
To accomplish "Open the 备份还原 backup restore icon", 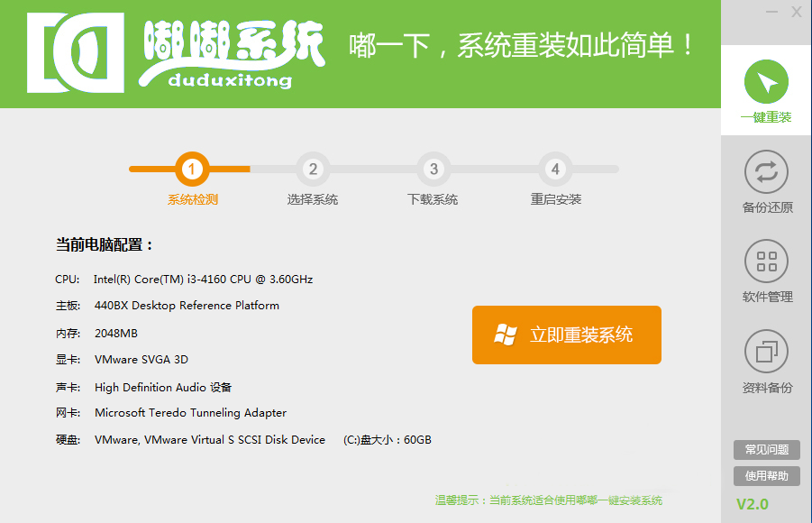I will pyautogui.click(x=766, y=171).
